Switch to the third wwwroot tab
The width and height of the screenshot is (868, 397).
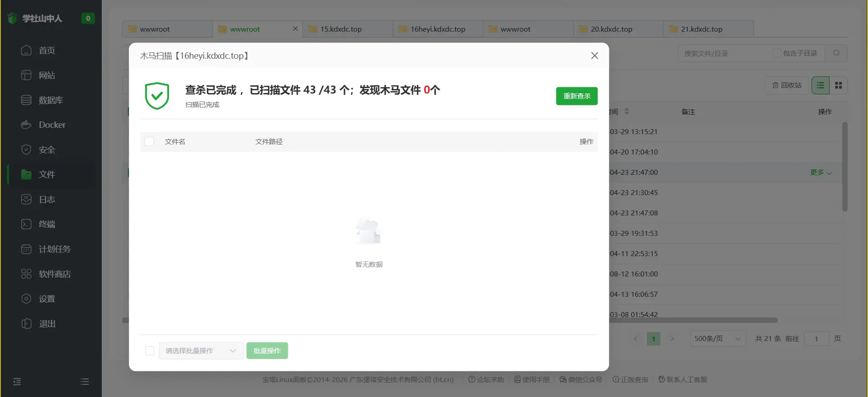(x=528, y=29)
